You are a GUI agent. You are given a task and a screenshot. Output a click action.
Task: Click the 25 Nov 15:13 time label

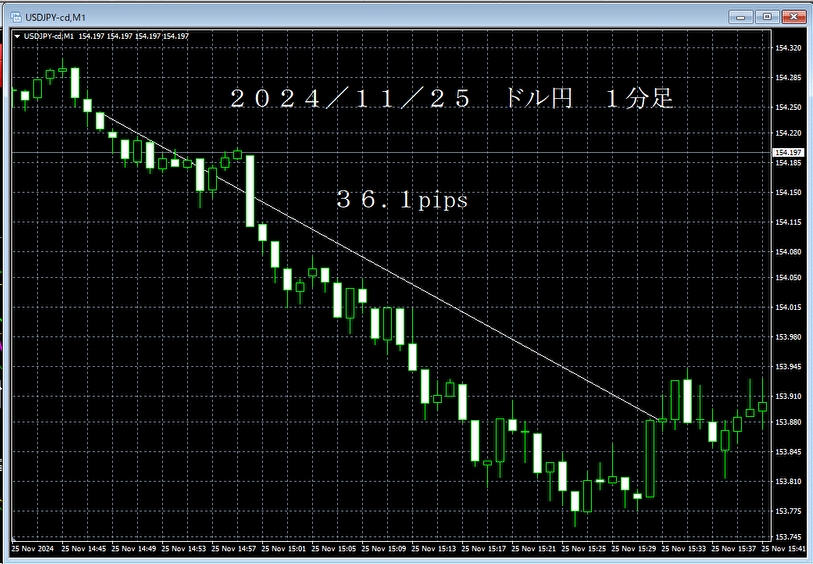[x=434, y=548]
